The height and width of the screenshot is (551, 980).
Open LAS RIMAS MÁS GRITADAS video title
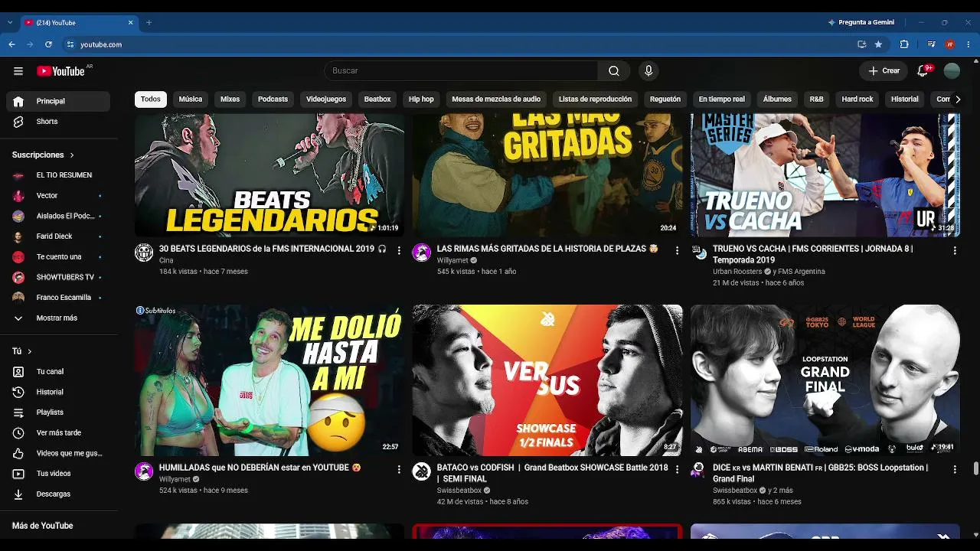(x=547, y=249)
